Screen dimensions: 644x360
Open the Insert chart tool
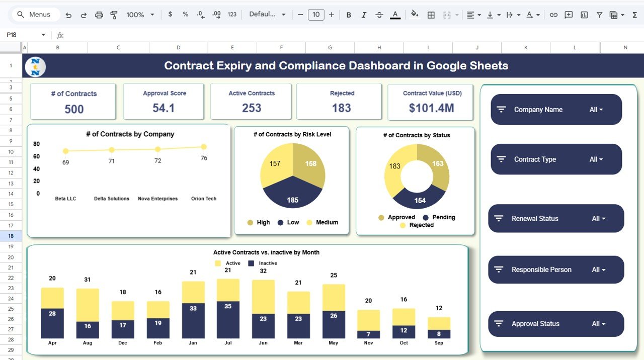tap(584, 14)
